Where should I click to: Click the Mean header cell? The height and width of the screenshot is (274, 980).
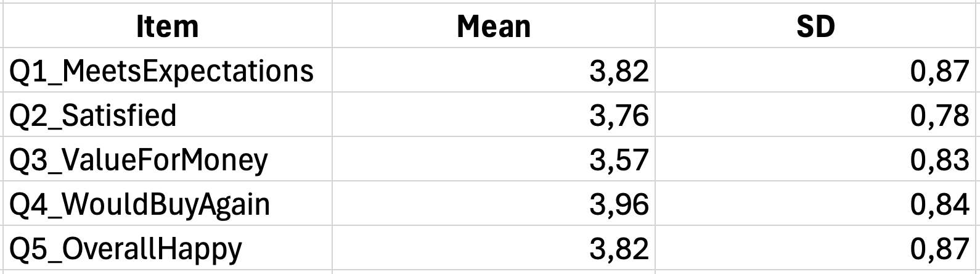pyautogui.click(x=493, y=26)
